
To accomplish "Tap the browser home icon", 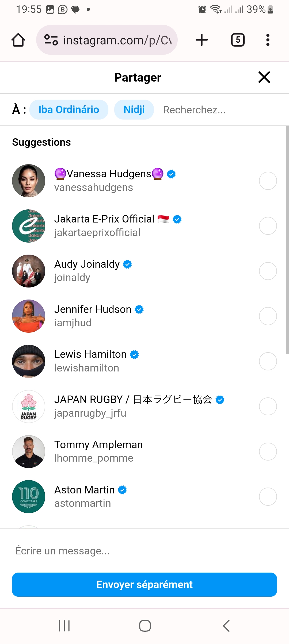I will [18, 40].
